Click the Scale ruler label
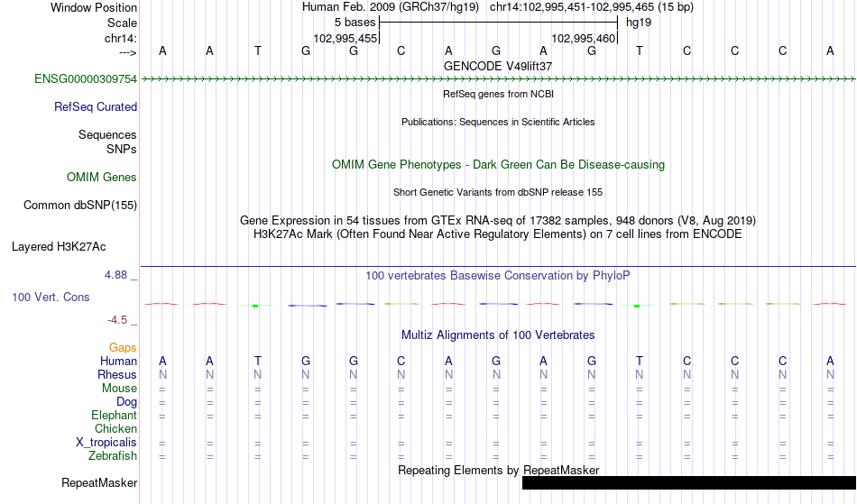 coord(122,23)
